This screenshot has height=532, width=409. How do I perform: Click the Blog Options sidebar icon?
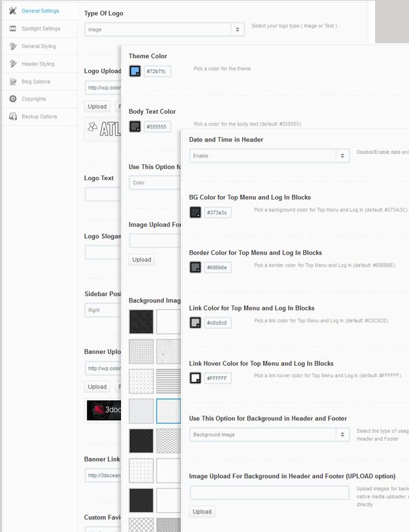click(13, 82)
